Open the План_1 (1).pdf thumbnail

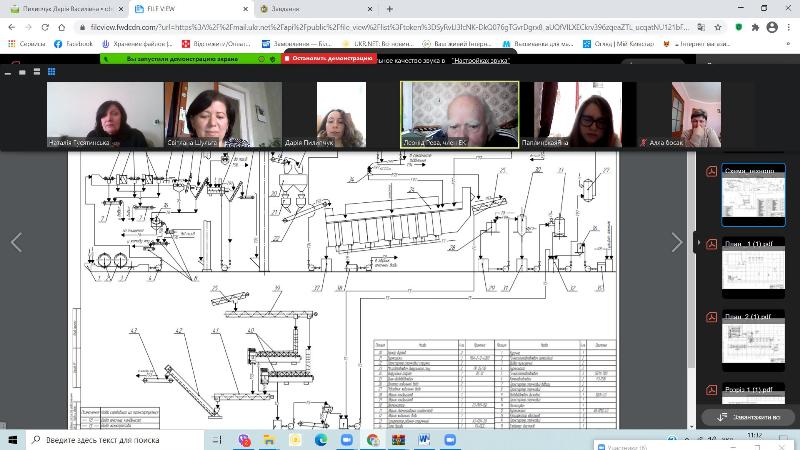pyautogui.click(x=753, y=267)
